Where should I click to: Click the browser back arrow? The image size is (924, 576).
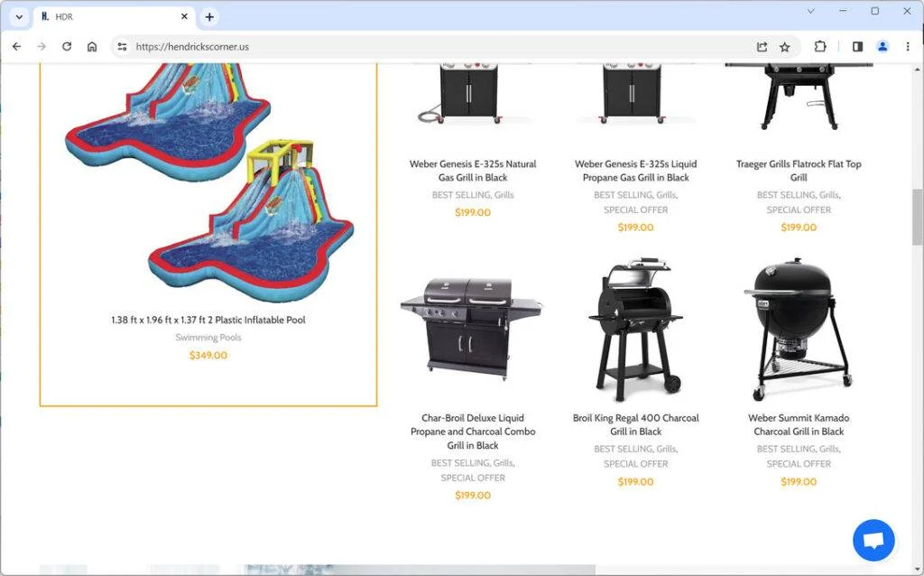click(16, 47)
